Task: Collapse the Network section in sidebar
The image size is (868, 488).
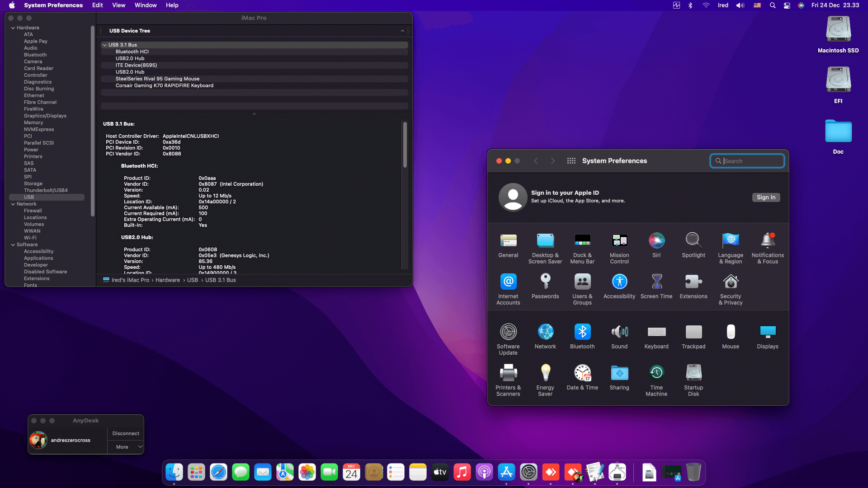Action: tap(13, 204)
